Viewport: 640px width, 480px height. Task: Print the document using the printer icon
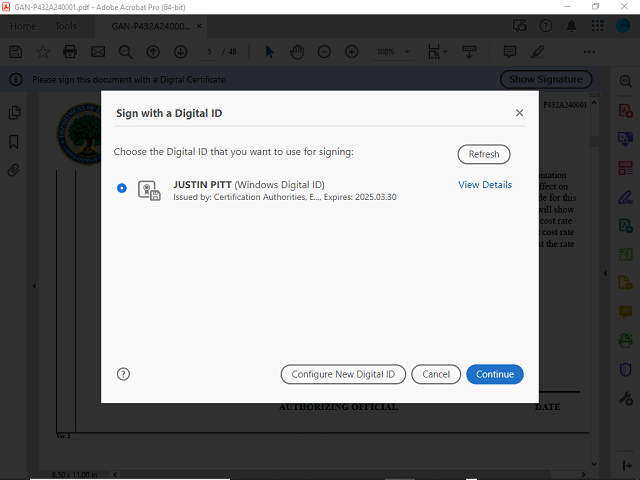(x=70, y=52)
